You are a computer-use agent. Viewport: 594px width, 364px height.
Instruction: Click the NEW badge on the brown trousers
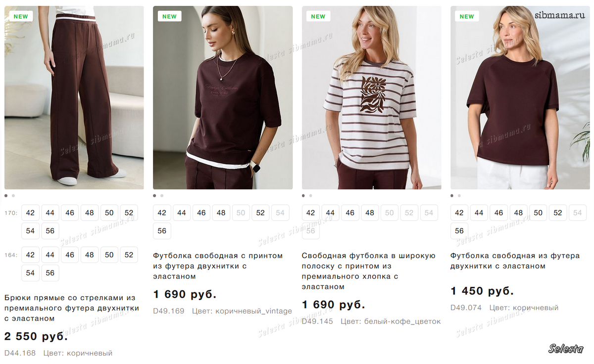(21, 16)
